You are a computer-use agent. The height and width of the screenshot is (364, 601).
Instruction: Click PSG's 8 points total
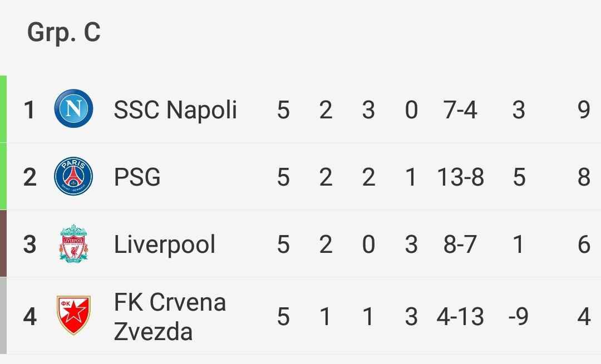point(583,177)
